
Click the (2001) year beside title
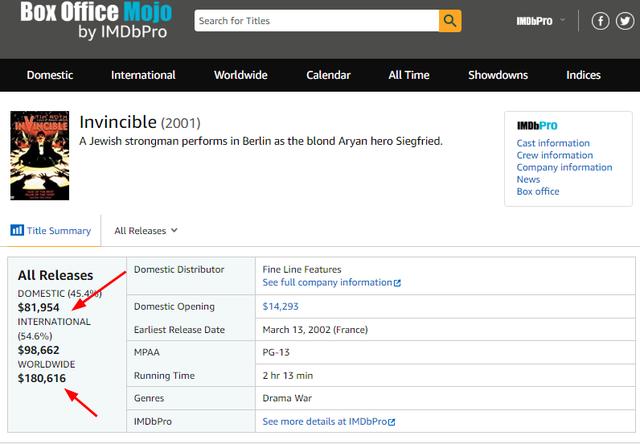tap(181, 123)
